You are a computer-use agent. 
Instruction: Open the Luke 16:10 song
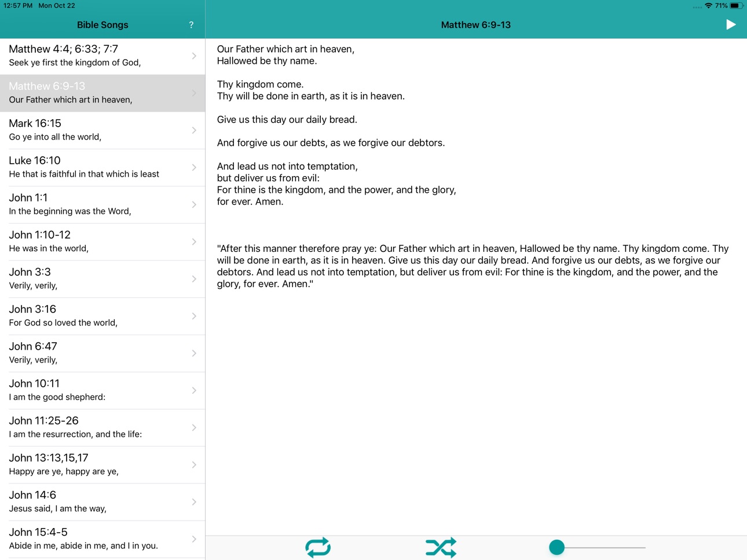coord(102,167)
